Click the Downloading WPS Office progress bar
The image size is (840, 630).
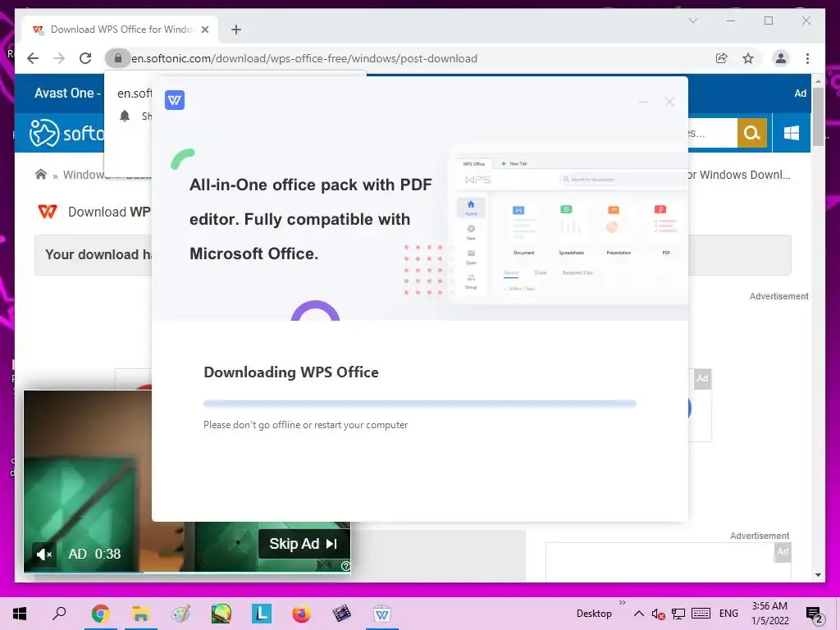(x=419, y=404)
